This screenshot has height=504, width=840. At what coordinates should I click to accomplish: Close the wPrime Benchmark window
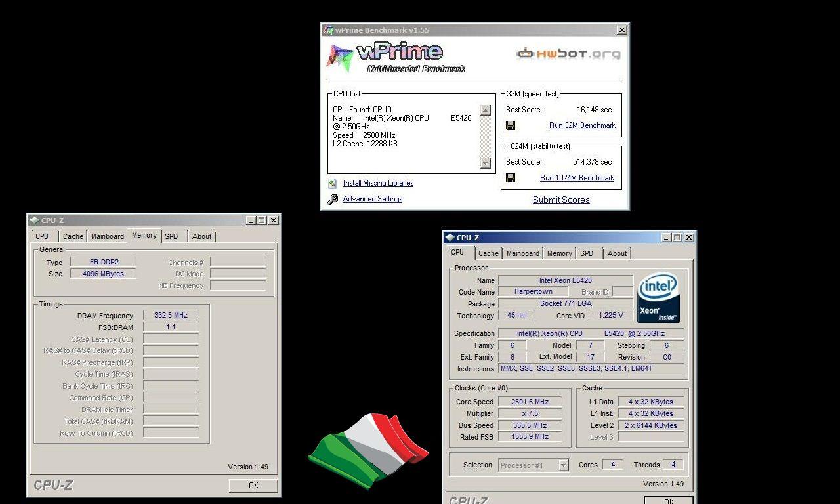tap(621, 30)
